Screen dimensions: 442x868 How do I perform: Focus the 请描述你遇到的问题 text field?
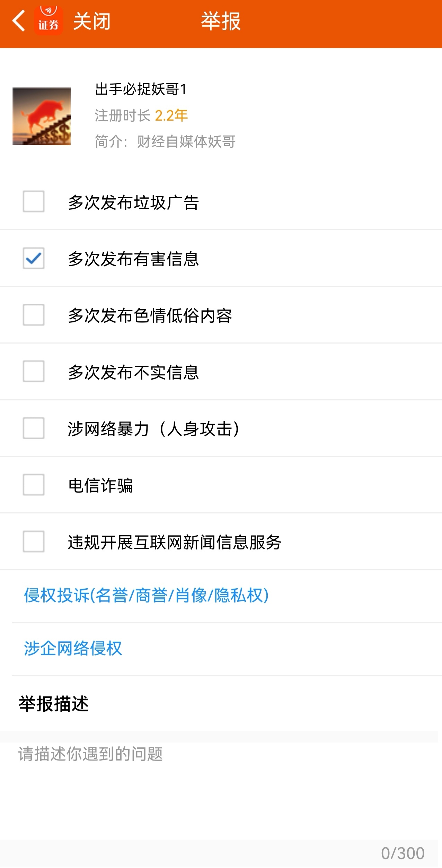219,799
